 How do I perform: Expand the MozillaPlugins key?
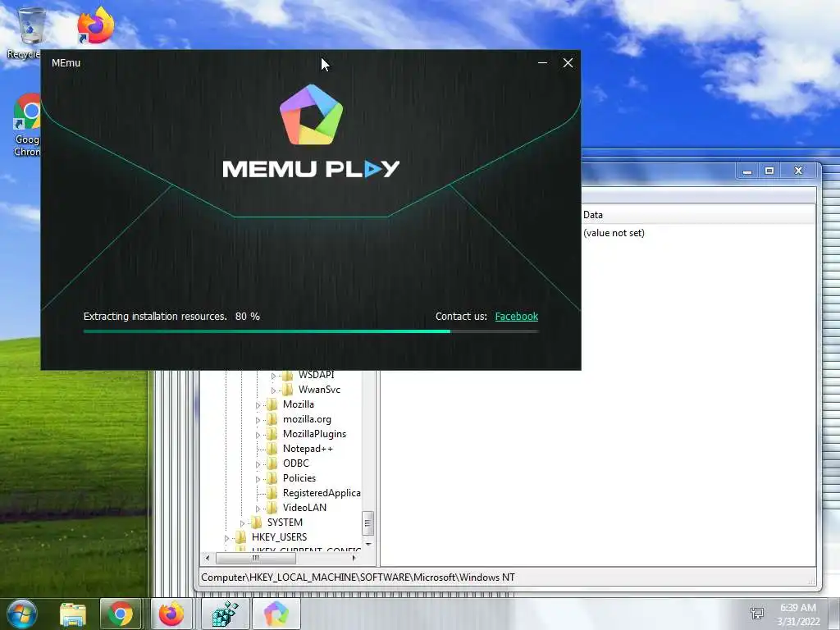pyautogui.click(x=258, y=435)
